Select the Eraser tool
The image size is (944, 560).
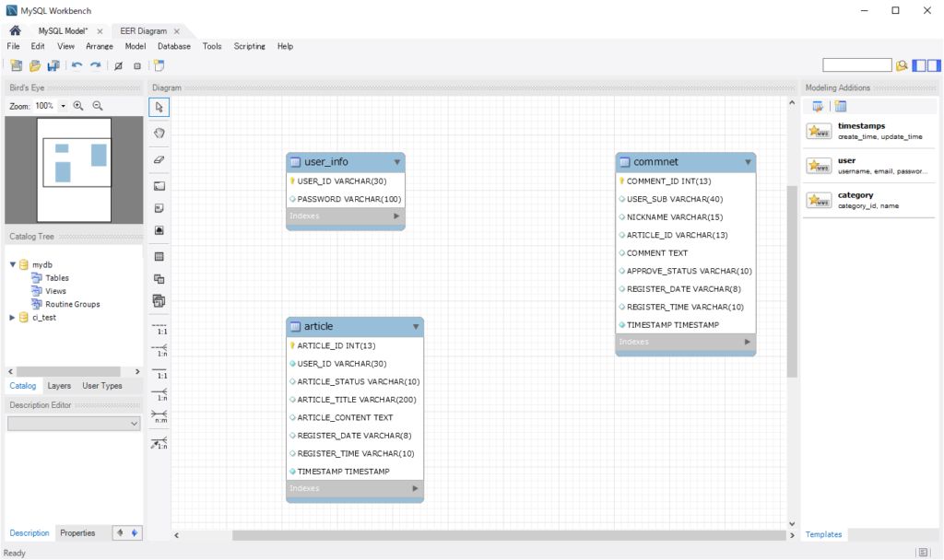click(159, 159)
